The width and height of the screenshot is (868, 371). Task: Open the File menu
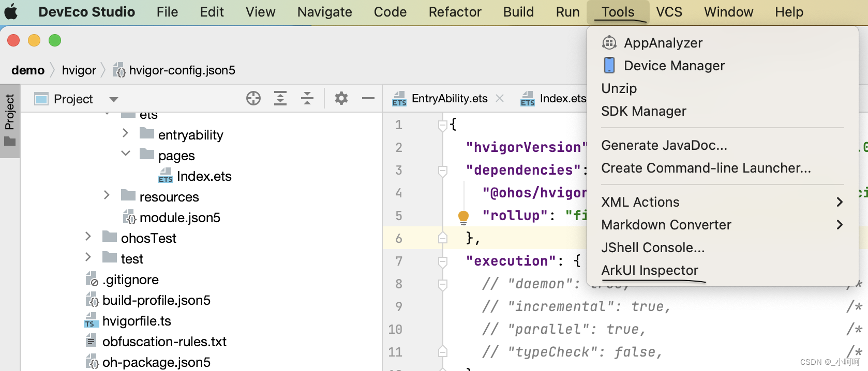[167, 12]
